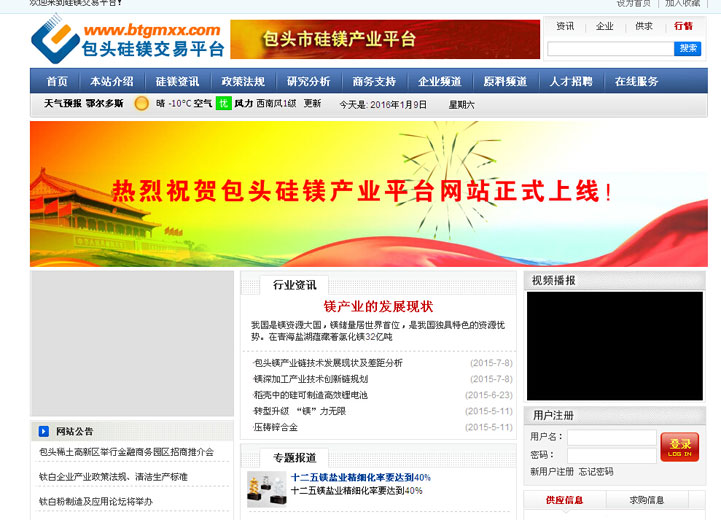
Task: Open the 硅镁资讯 navigation menu item
Action: point(177,81)
